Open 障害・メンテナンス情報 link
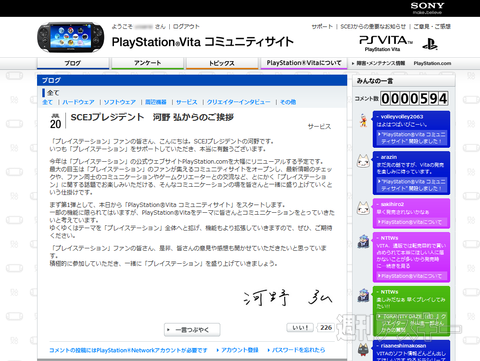This screenshot has width=480, height=361. point(378,63)
